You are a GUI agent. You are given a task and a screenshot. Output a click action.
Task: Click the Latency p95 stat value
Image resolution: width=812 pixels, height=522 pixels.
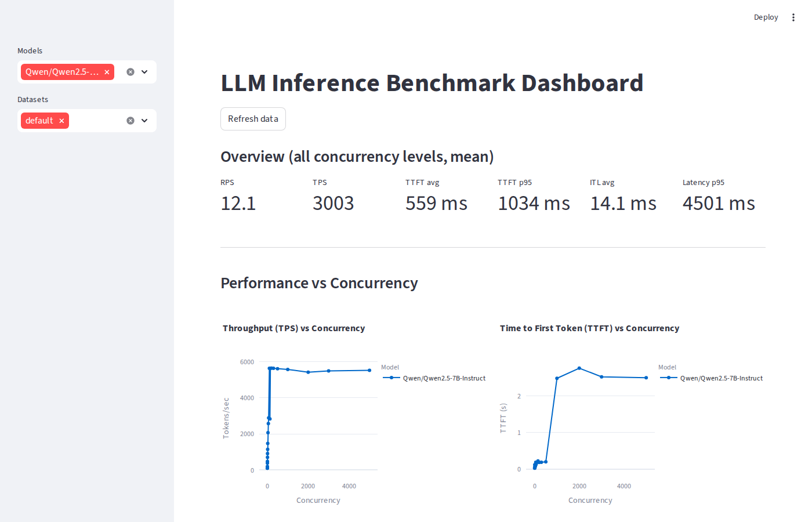719,203
